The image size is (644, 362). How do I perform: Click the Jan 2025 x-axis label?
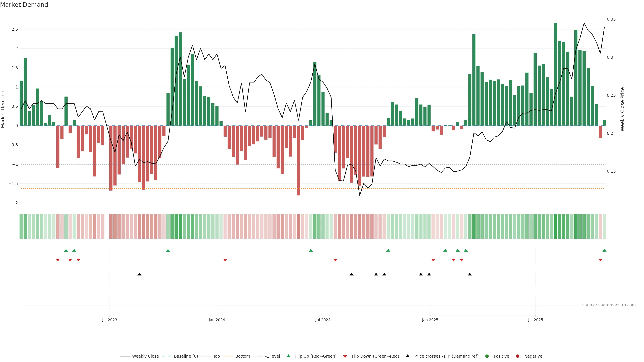coord(430,320)
